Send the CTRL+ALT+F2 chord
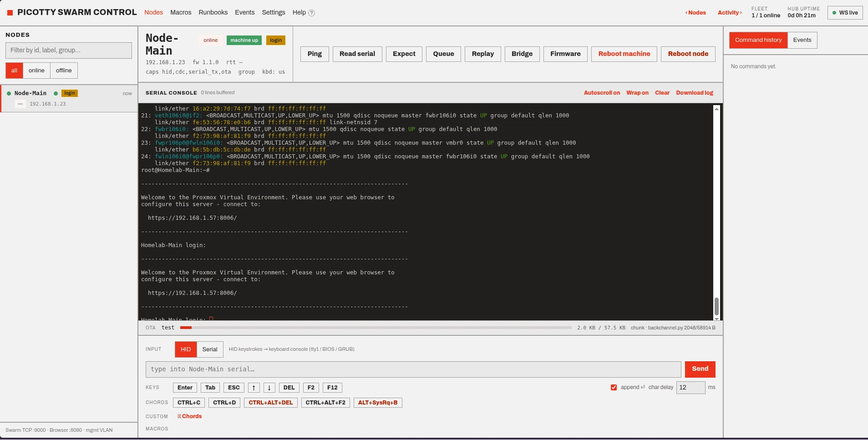This screenshot has width=868, height=440. click(x=325, y=403)
